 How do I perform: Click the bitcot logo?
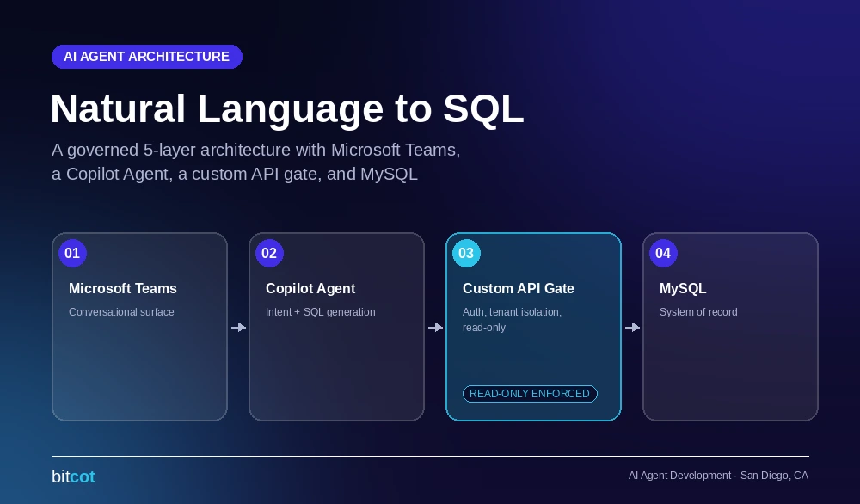(x=73, y=476)
